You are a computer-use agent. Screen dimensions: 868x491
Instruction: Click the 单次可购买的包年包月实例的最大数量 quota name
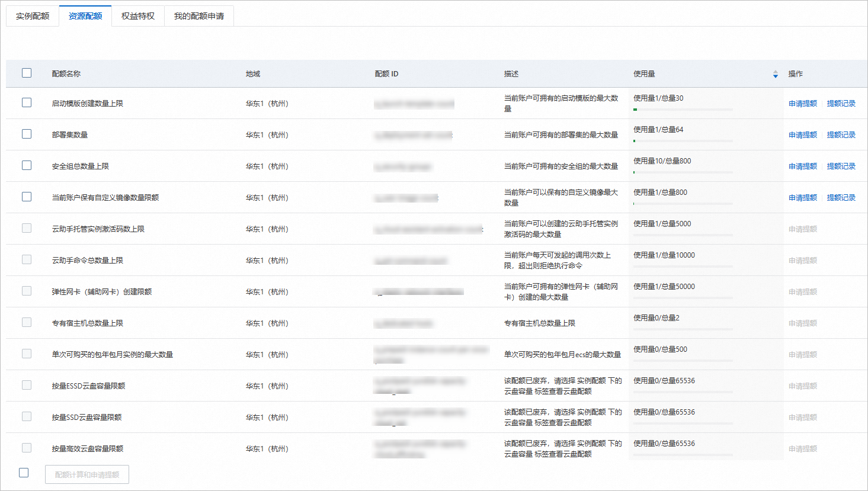113,355
